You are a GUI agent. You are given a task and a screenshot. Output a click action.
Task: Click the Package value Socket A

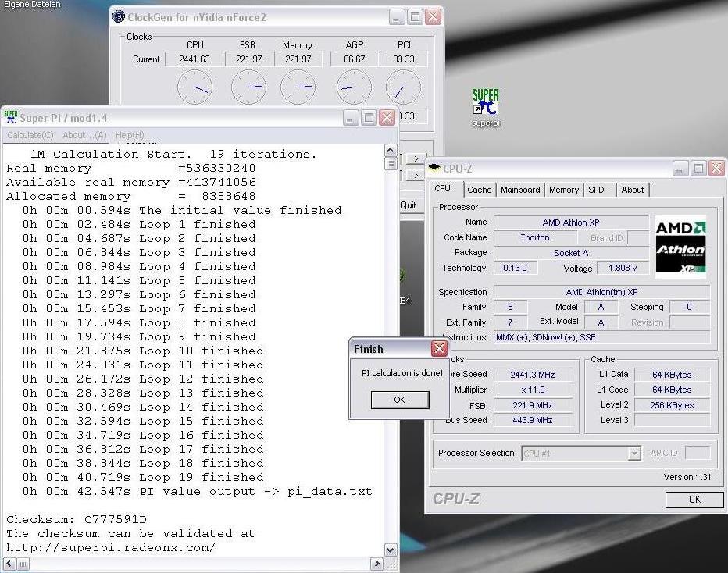[x=571, y=253]
